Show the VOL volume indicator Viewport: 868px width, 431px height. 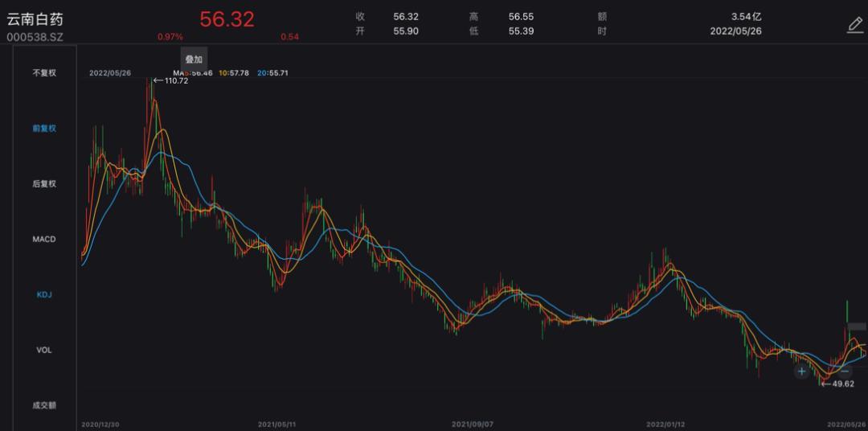44,350
